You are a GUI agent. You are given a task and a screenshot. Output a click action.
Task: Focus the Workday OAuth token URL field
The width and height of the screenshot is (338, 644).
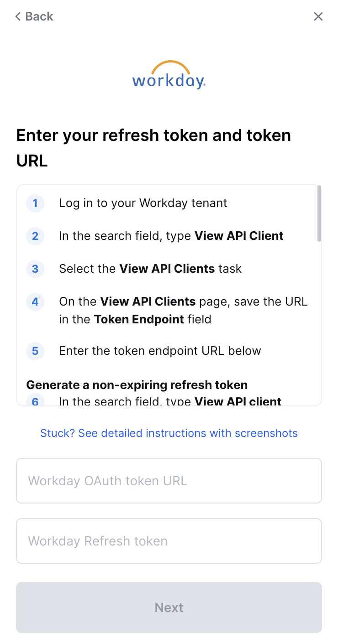point(169,481)
